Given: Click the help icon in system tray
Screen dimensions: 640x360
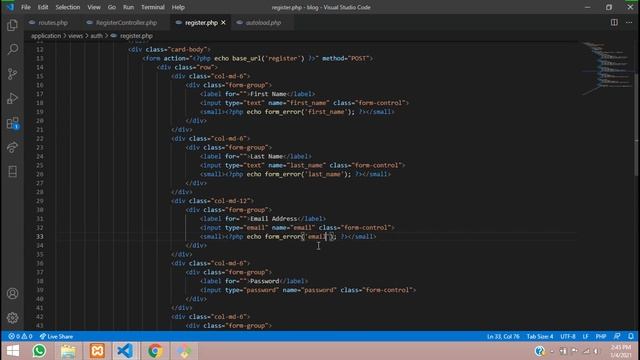Looking at the screenshot, I should click(x=539, y=351).
